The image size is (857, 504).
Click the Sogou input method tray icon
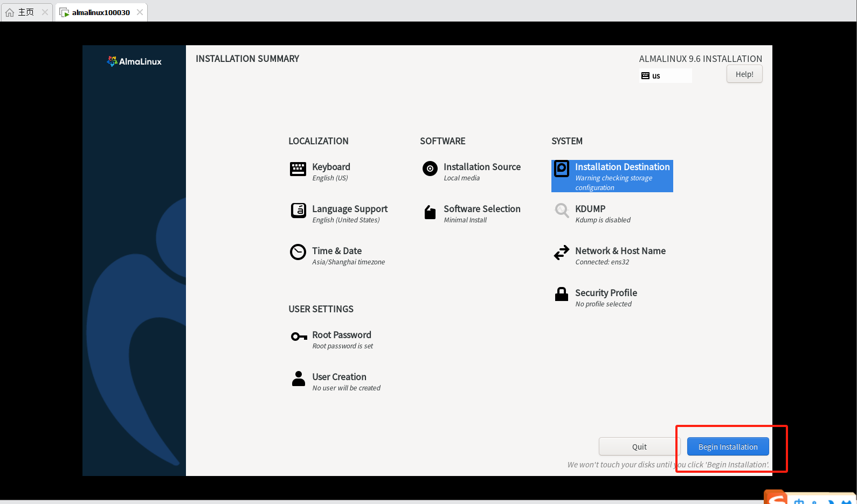tap(776, 498)
